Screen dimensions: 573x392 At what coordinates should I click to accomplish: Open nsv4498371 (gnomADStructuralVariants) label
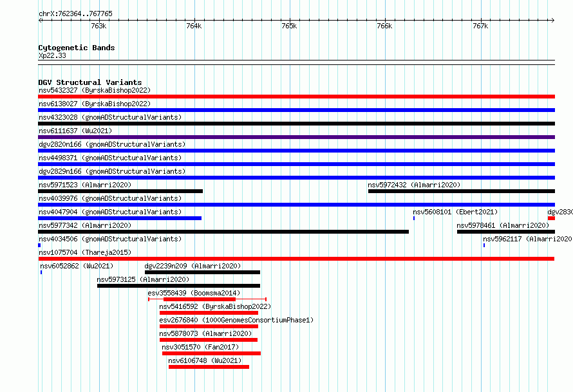pos(110,158)
